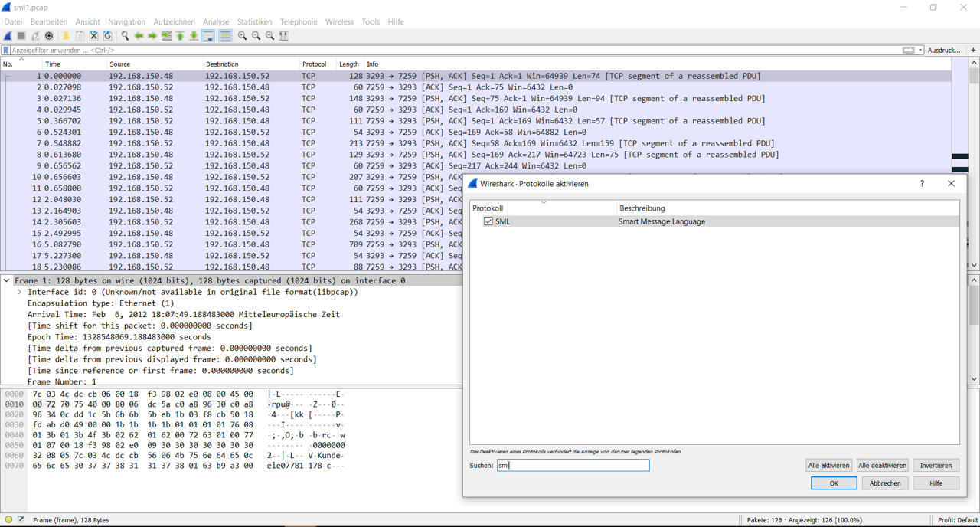Click the packet details vertical scrollbar

(974, 329)
